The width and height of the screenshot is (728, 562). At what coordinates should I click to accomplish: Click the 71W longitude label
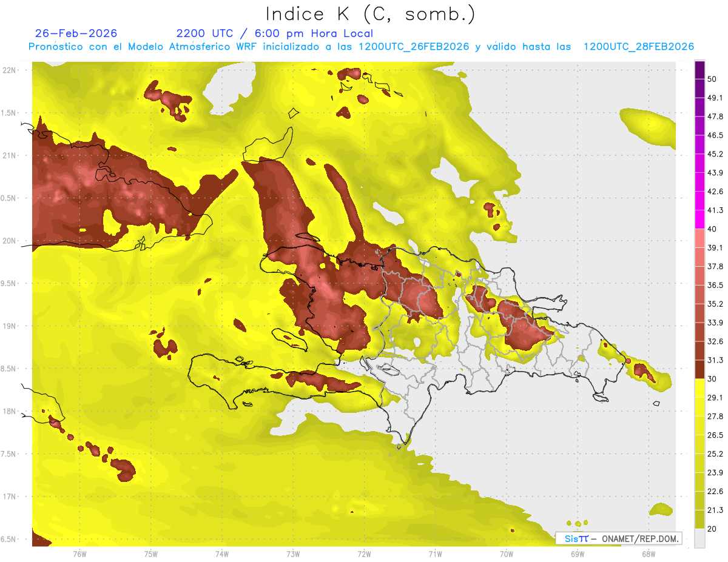point(435,554)
